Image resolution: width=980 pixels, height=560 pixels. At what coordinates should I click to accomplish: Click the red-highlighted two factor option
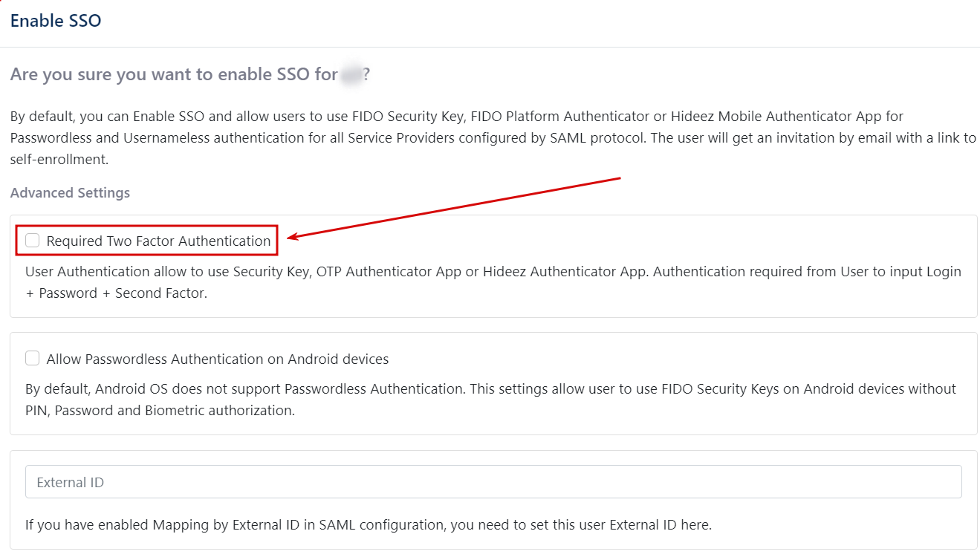[145, 240]
